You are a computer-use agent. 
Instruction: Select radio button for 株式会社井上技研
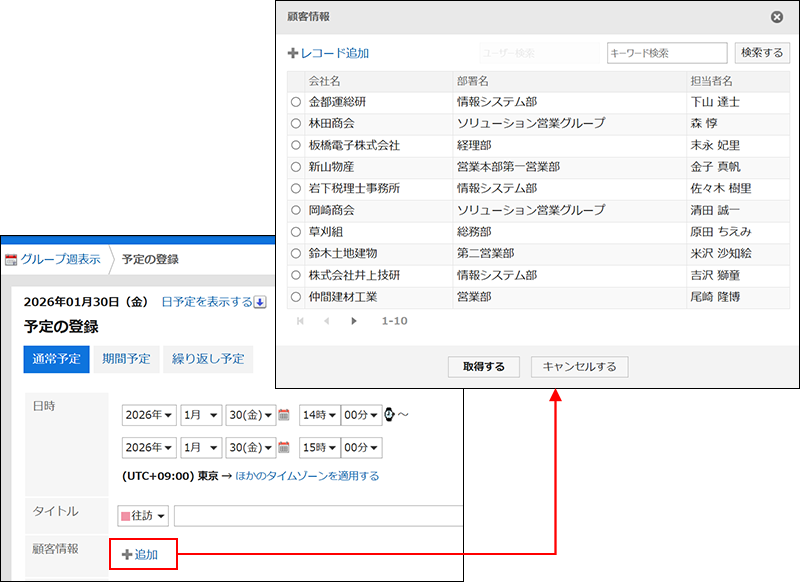pos(296,275)
